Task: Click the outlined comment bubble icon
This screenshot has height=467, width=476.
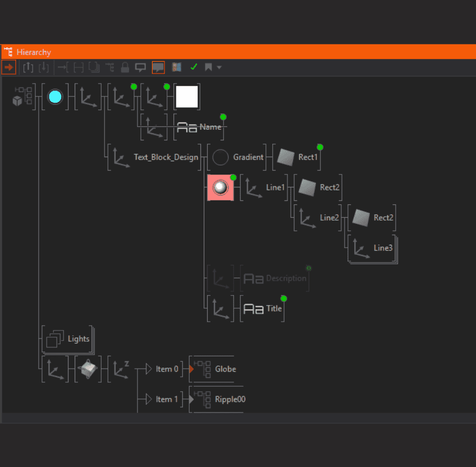Action: point(141,67)
